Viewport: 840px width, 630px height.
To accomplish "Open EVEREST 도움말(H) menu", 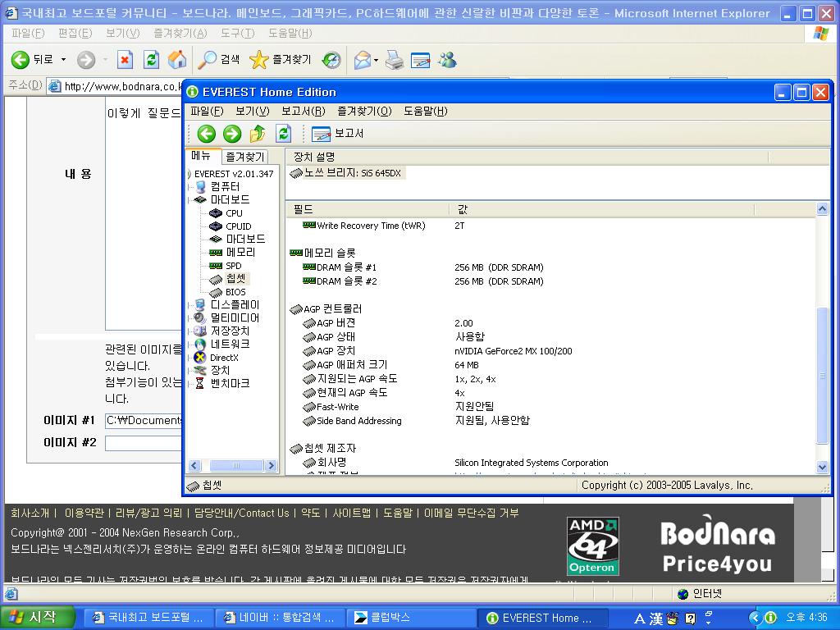I will click(x=426, y=112).
